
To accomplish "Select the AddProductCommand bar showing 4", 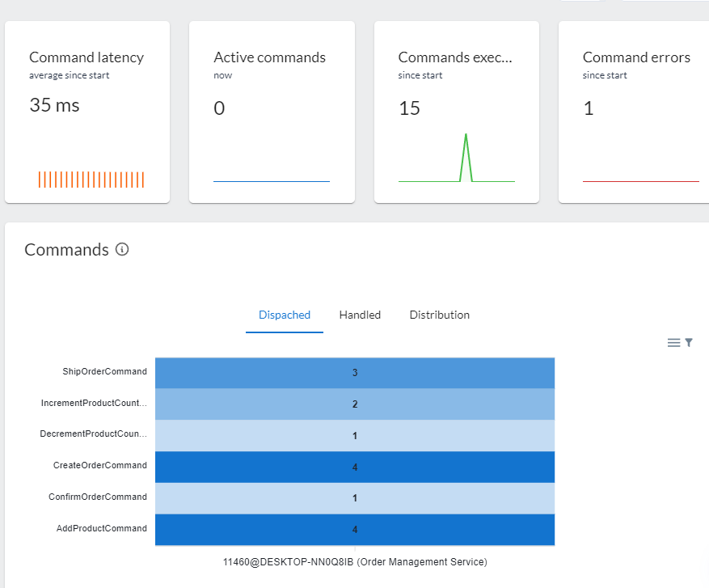I will coord(355,529).
